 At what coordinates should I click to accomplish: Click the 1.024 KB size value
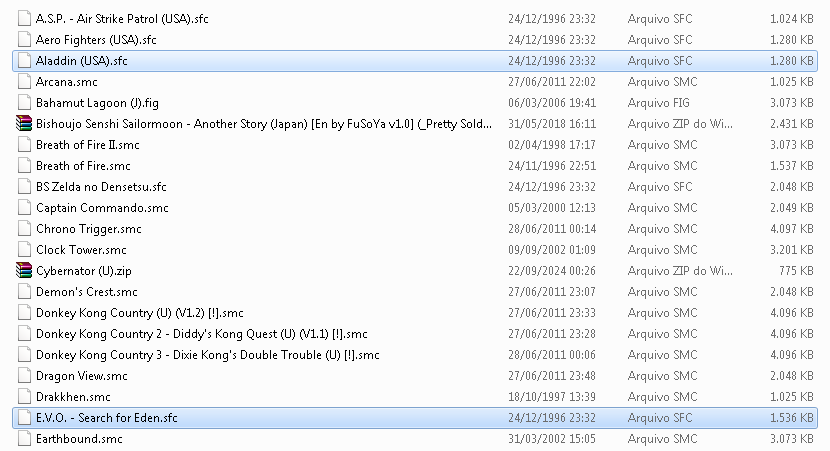point(792,19)
